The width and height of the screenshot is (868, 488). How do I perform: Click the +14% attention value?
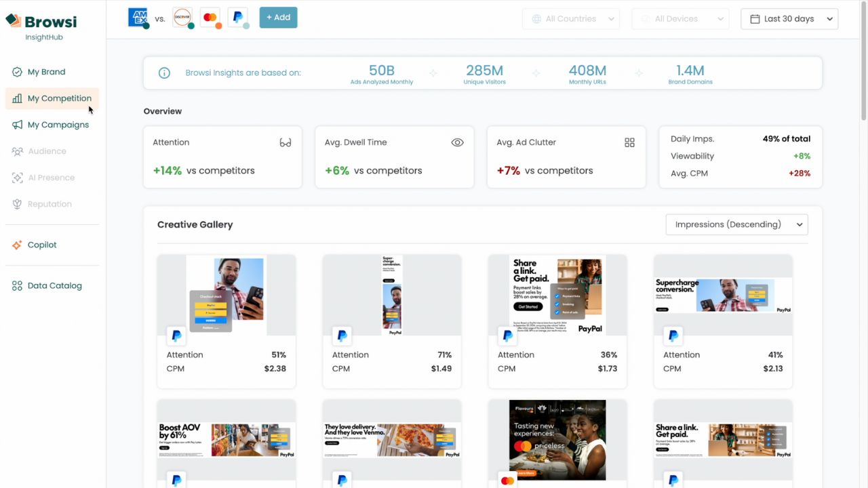tap(167, 171)
